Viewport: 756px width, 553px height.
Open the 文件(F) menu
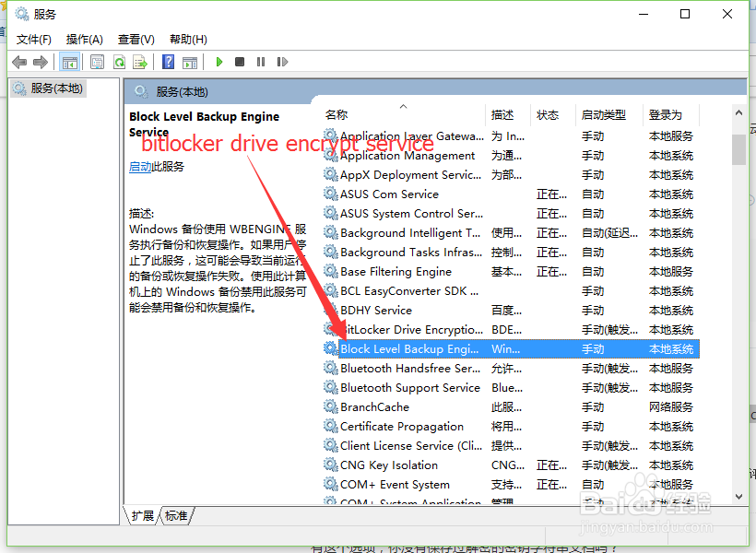point(34,39)
